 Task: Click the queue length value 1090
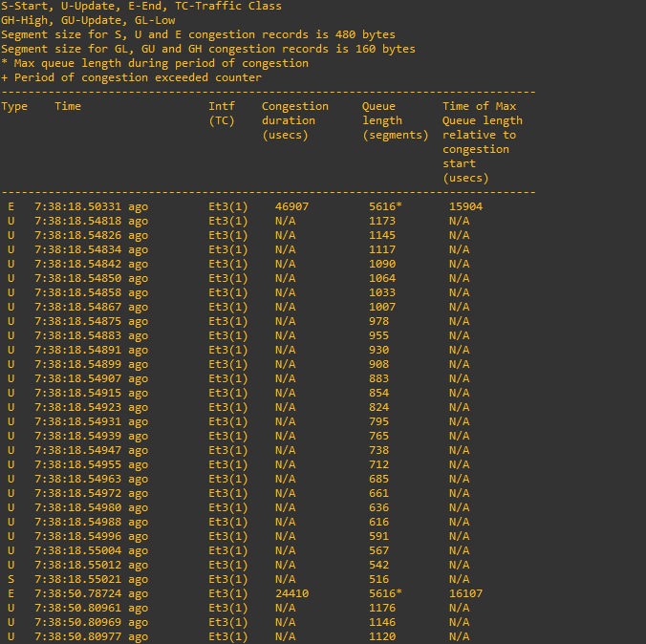point(382,264)
